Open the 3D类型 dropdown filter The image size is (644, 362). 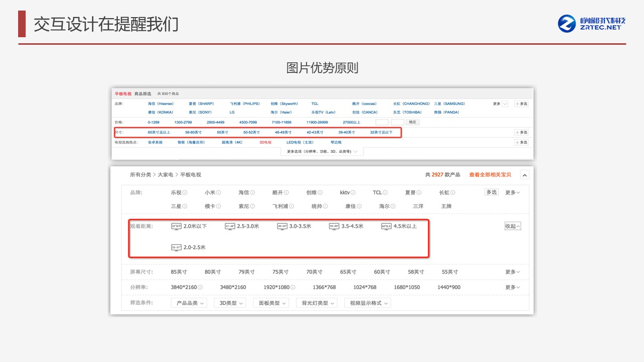pos(230,303)
